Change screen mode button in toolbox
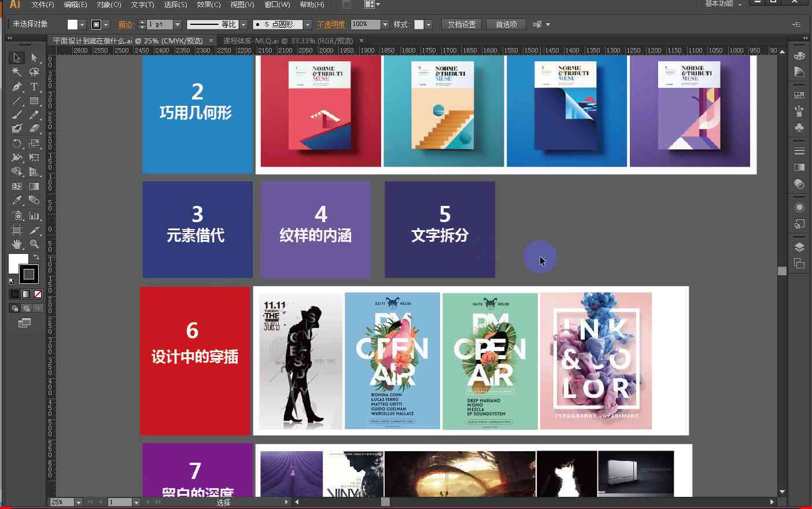 [25, 323]
